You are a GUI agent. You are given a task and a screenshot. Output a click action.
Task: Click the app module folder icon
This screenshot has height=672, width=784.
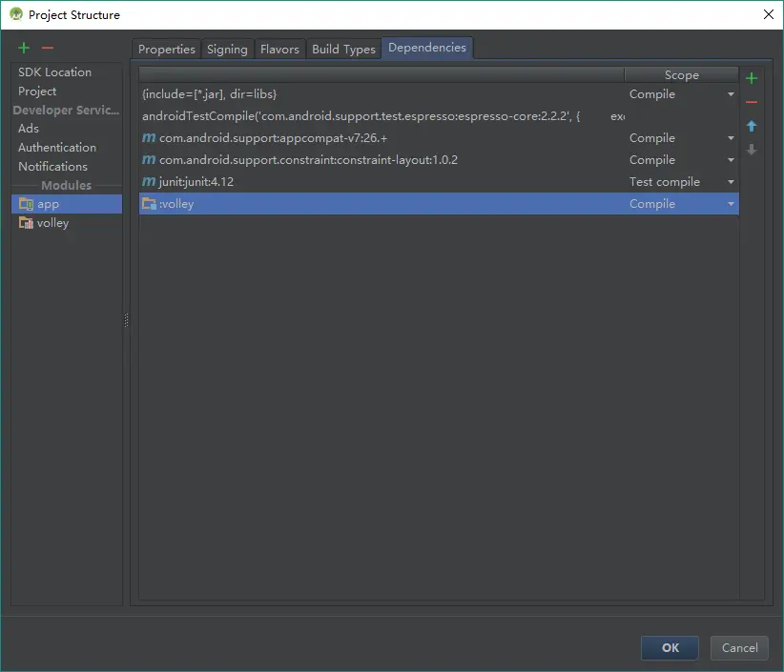pyautogui.click(x=26, y=204)
